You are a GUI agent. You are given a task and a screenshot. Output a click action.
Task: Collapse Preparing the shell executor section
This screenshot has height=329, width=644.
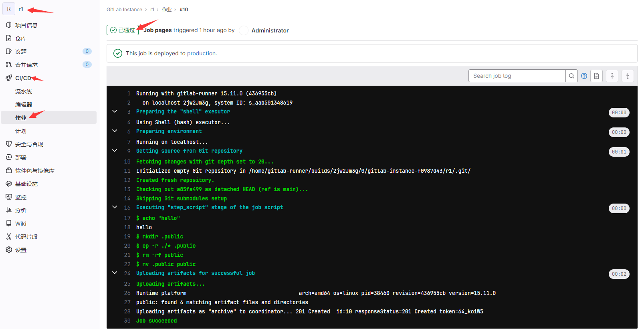point(115,111)
